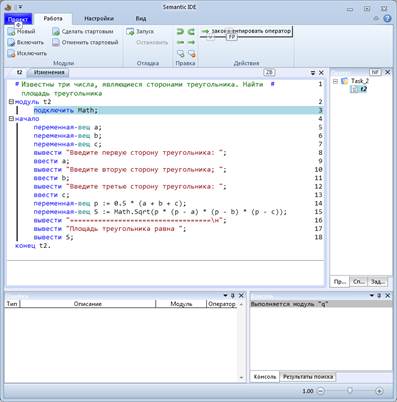Switch to the Настройки ribbon tab

99,19
